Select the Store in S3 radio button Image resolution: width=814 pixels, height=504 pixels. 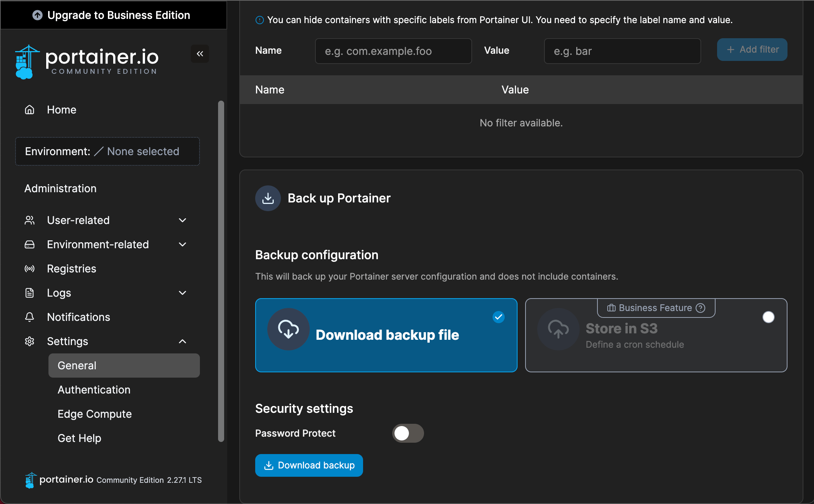click(x=768, y=317)
